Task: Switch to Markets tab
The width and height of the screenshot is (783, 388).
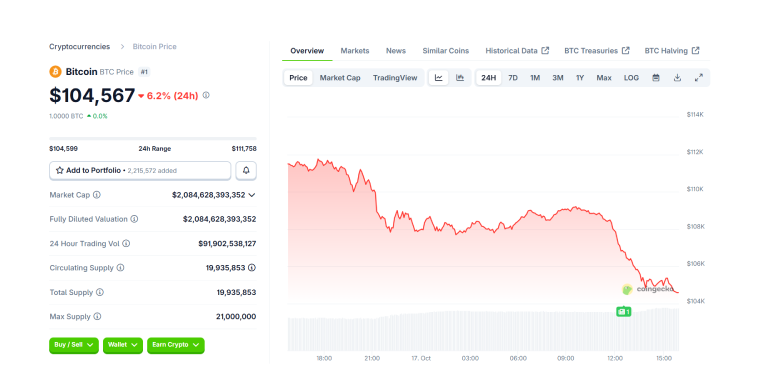Action: pyautogui.click(x=355, y=50)
